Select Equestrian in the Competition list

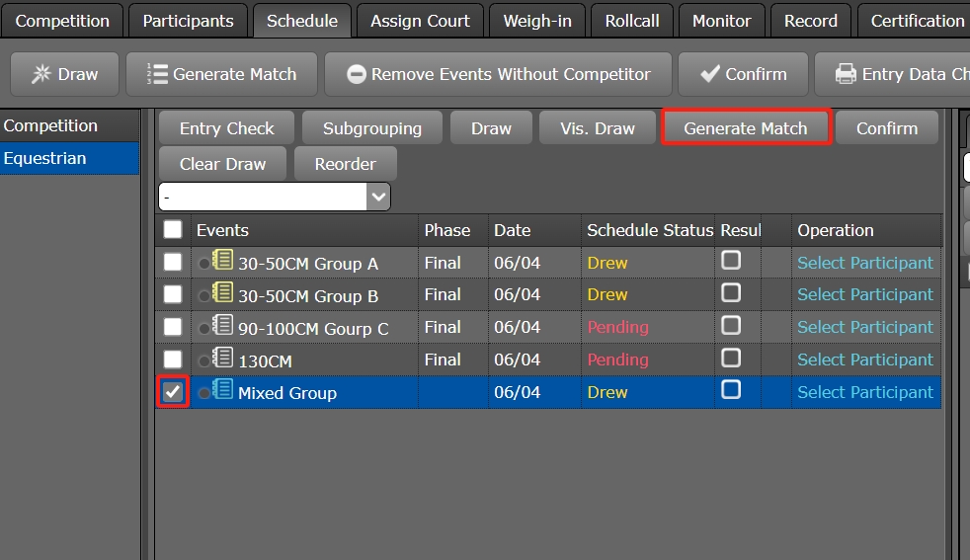(x=45, y=158)
